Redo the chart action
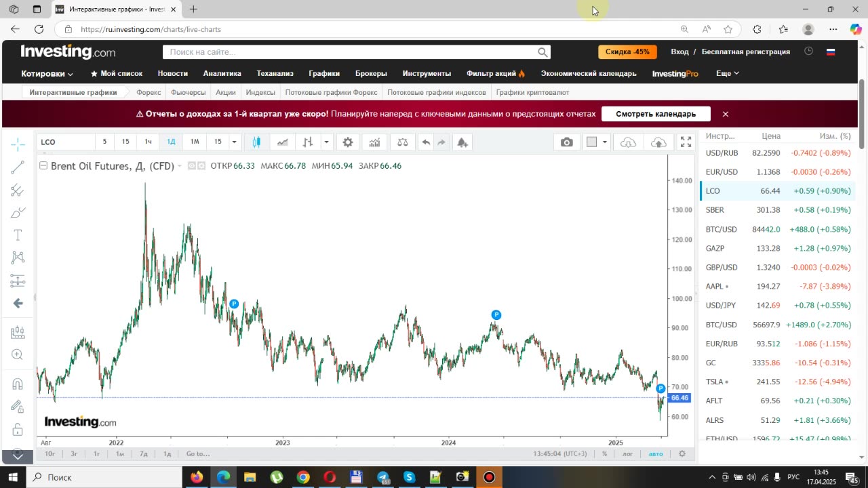Viewport: 868px width, 488px height. click(441, 142)
